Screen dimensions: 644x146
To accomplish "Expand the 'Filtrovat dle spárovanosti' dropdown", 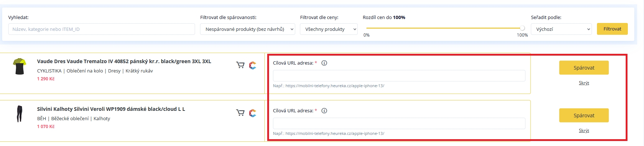I will [x=247, y=29].
